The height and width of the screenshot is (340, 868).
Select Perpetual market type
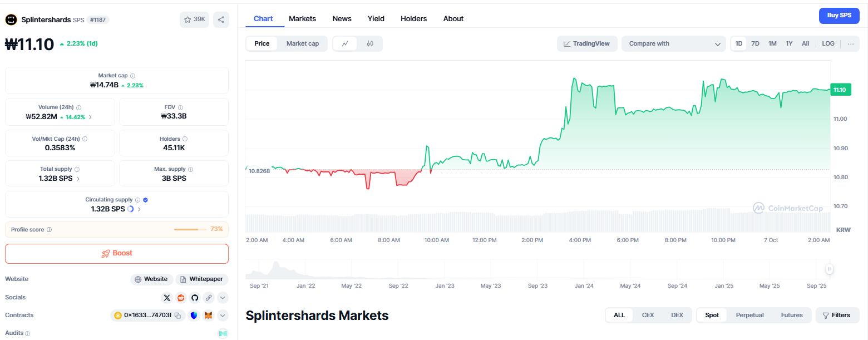point(749,315)
